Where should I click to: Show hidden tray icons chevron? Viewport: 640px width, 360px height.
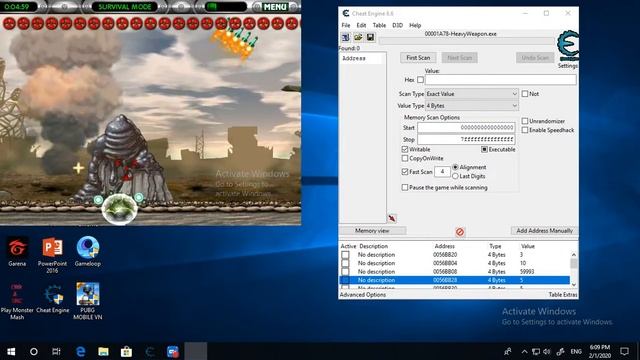(x=524, y=351)
